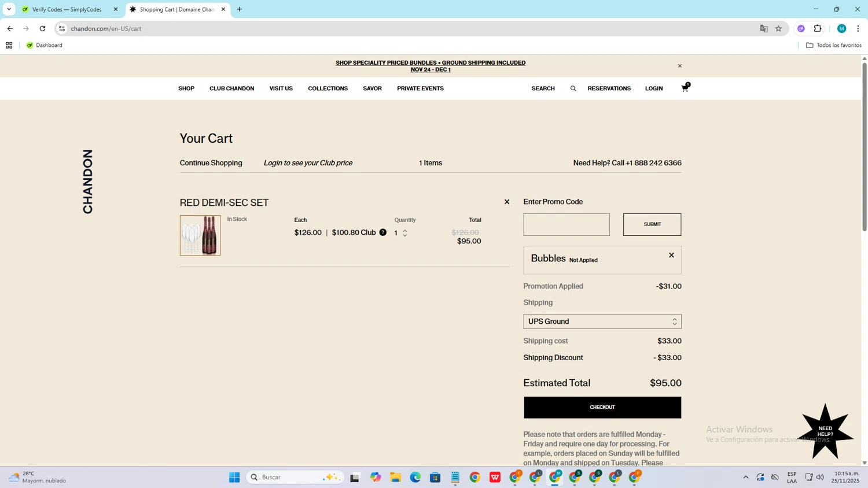
Task: Close the Verify Codes SimplyCodes tab
Action: click(116, 9)
